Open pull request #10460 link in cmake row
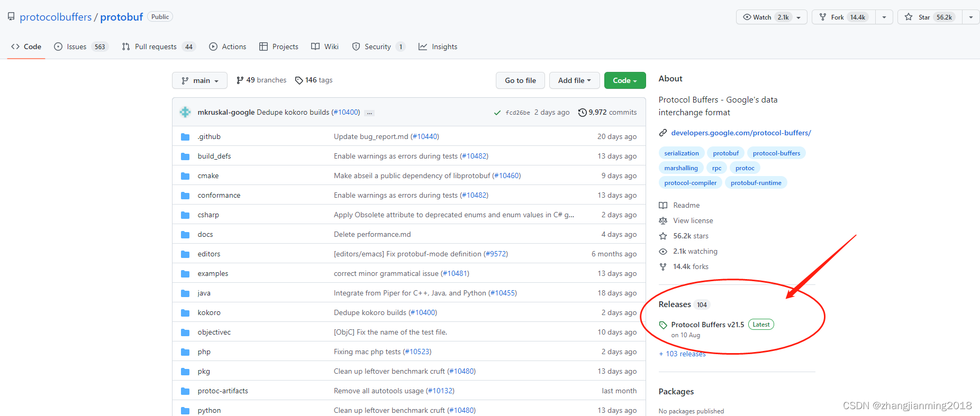980x416 pixels. pyautogui.click(x=506, y=175)
